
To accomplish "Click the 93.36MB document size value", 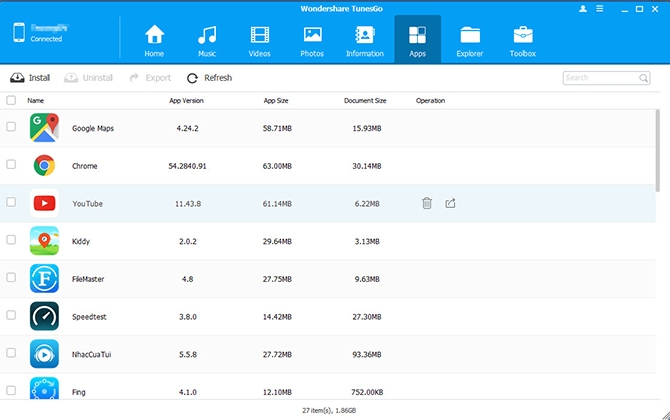I will pyautogui.click(x=367, y=354).
